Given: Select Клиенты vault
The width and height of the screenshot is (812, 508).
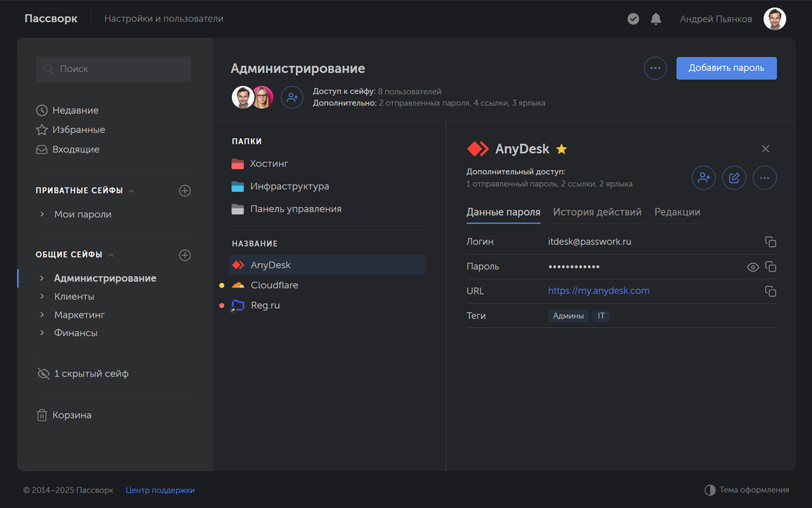Looking at the screenshot, I should coord(74,296).
